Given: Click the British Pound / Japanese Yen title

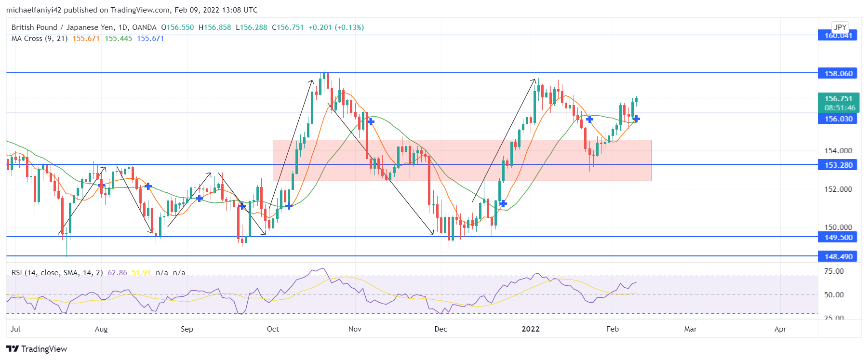Looking at the screenshot, I should coord(63,27).
